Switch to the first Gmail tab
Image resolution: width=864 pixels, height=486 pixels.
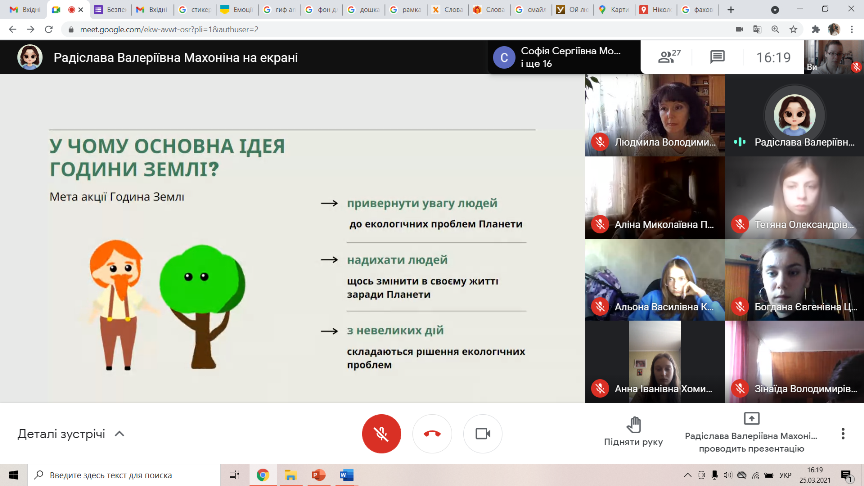tap(20, 9)
